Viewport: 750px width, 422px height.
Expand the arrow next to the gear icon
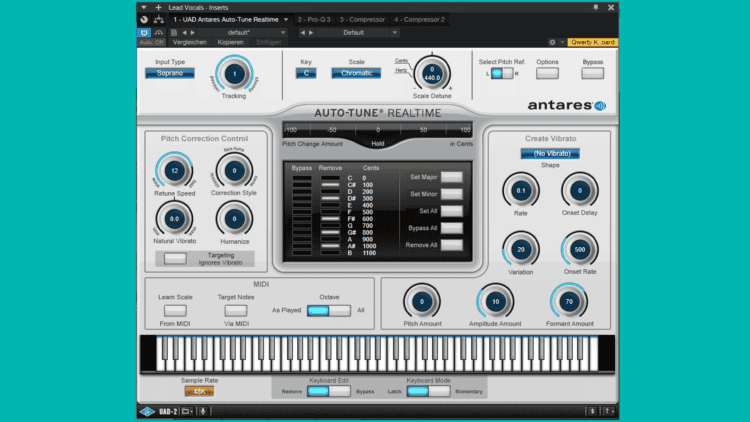click(562, 42)
